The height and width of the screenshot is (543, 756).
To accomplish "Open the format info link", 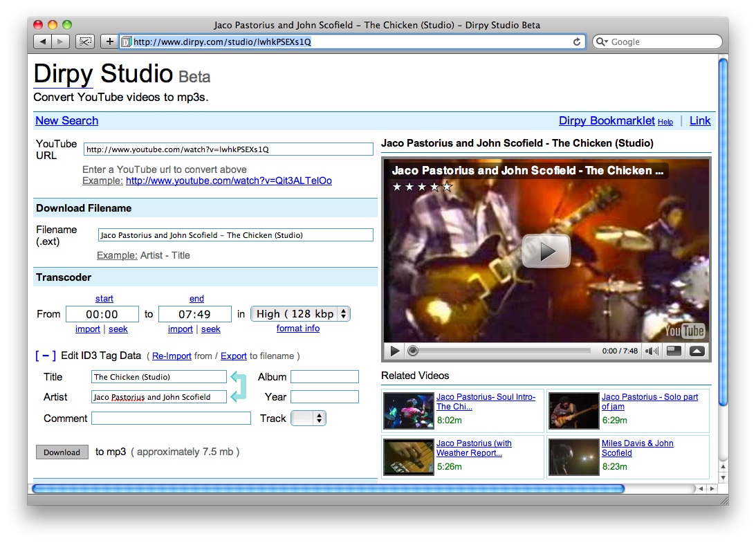I will 298,329.
